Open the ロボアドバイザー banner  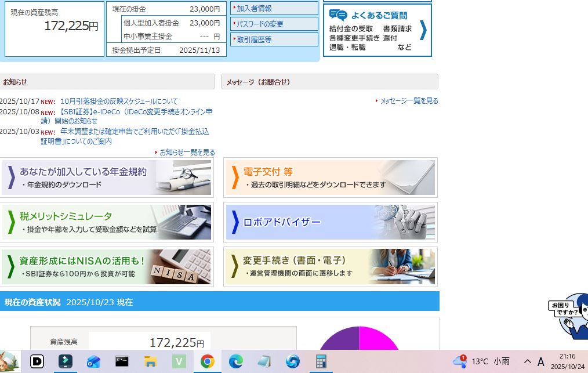click(330, 222)
